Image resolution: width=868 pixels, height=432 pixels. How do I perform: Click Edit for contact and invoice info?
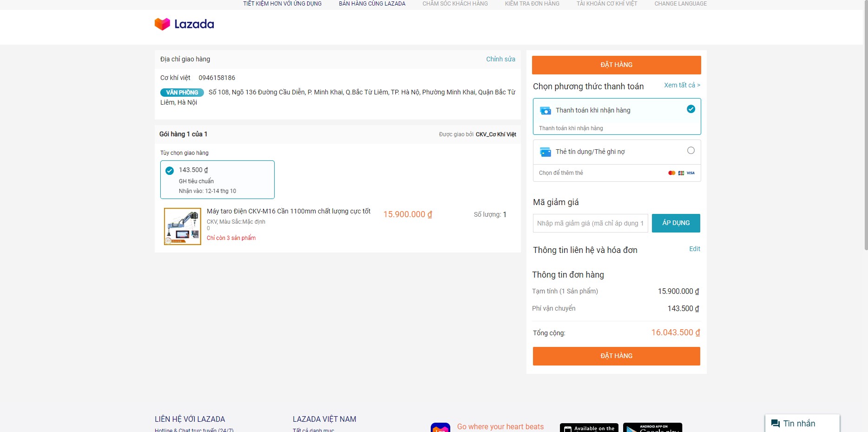(695, 249)
